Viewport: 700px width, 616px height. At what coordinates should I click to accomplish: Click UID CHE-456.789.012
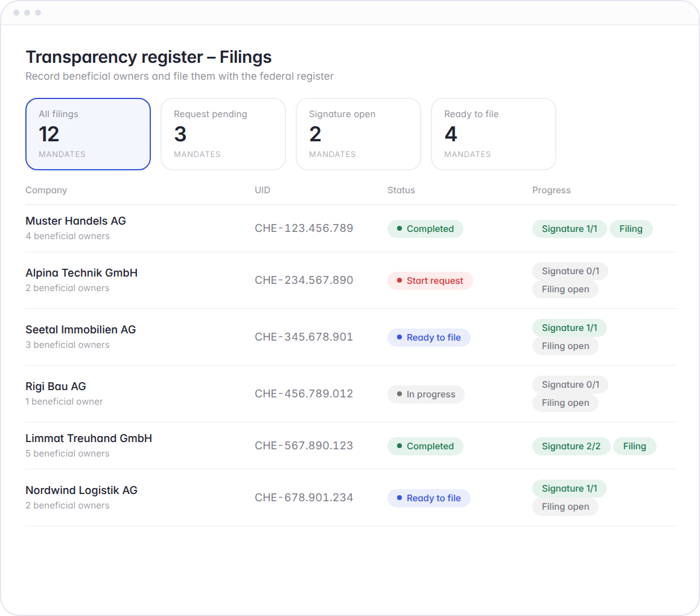[x=304, y=394]
